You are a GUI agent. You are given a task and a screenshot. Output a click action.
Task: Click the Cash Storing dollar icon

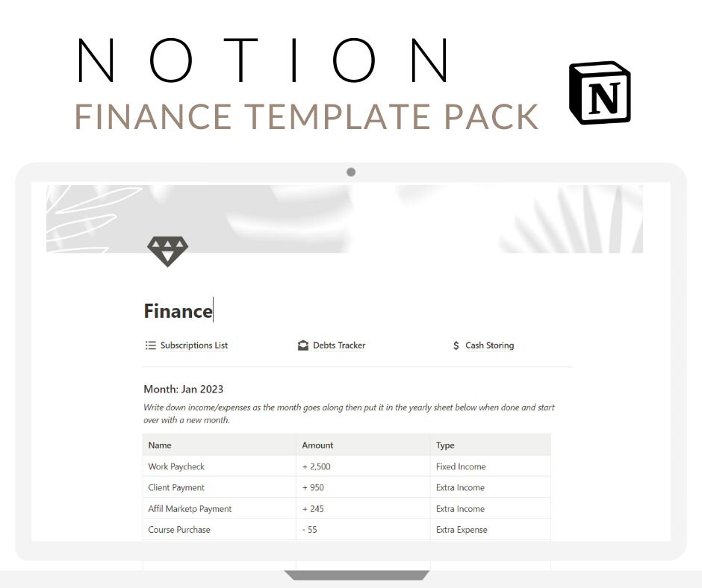[456, 345]
